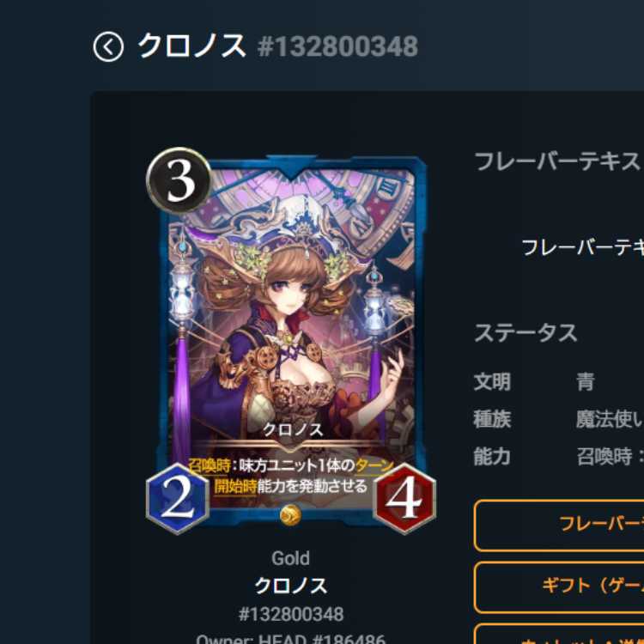
Task: Click the black mana cost 3 badge
Action: 179,180
